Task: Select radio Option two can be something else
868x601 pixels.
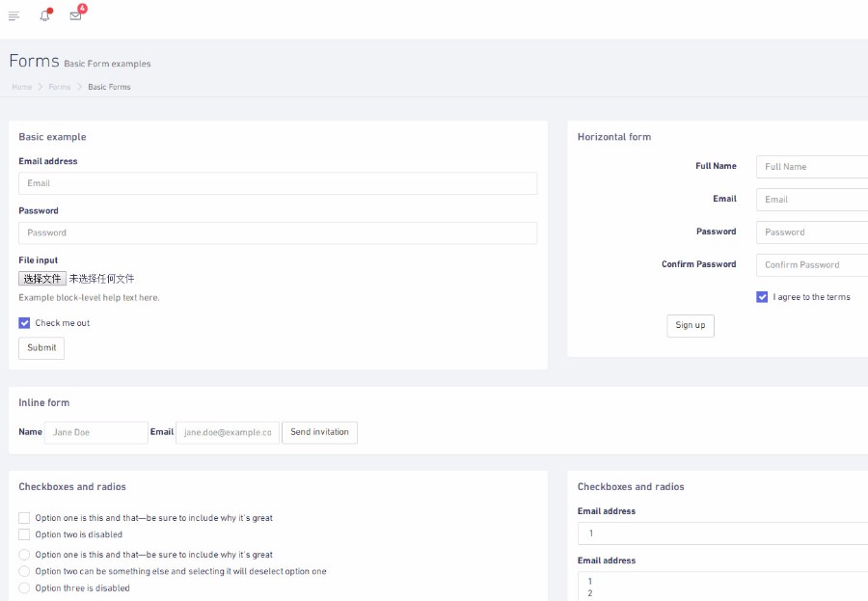Action: click(24, 571)
